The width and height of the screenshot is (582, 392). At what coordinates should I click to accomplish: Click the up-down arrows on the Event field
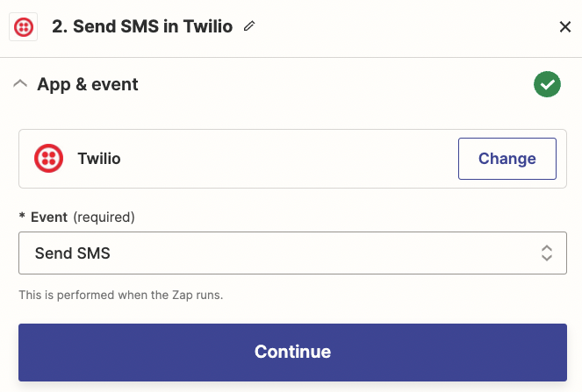(x=547, y=253)
